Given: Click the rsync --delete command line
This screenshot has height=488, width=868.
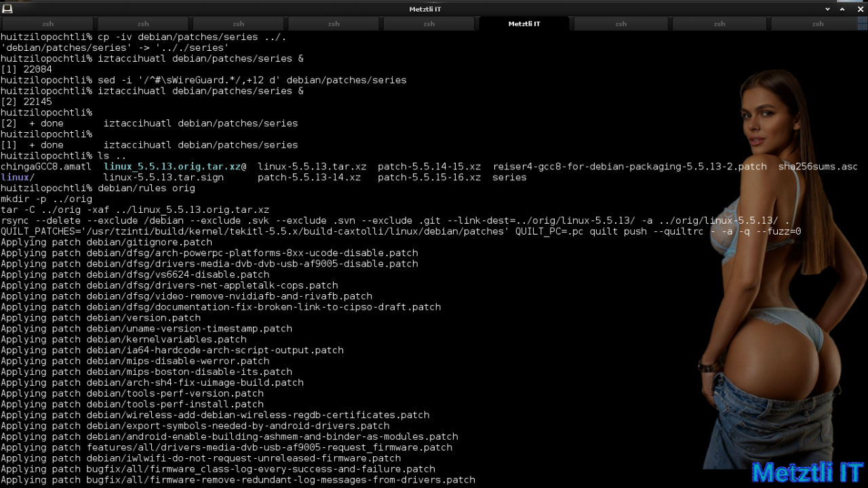Looking at the screenshot, I should coord(395,220).
